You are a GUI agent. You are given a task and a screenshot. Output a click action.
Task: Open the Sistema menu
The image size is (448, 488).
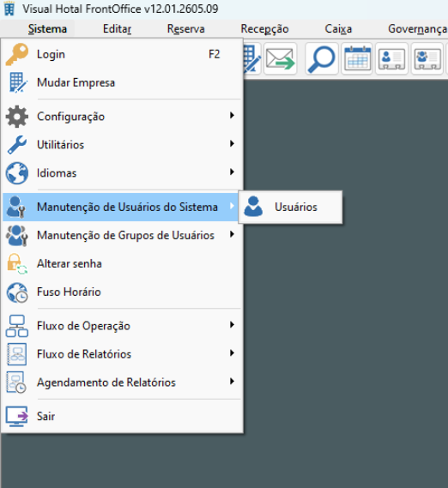47,29
